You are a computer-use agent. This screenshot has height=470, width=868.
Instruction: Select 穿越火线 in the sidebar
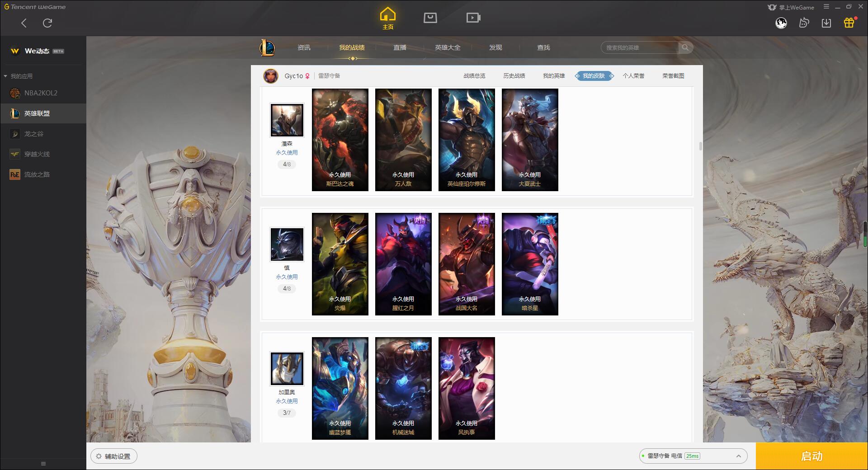point(43,154)
